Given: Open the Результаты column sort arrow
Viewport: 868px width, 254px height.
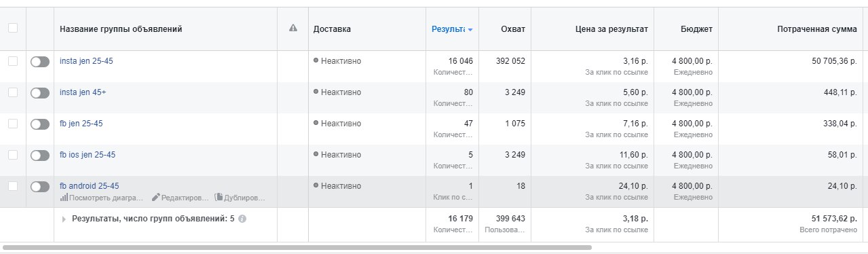Looking at the screenshot, I should click(470, 30).
